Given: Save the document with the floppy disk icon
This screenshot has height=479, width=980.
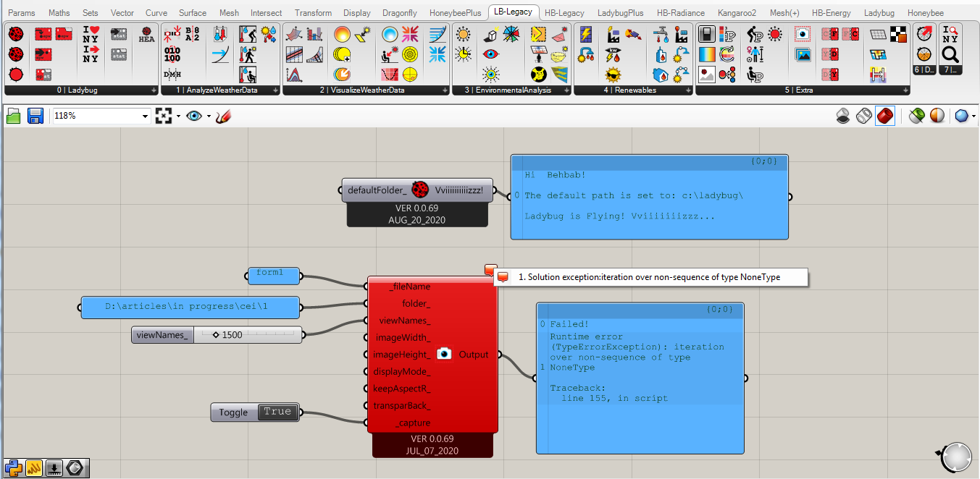Looking at the screenshot, I should (x=35, y=116).
